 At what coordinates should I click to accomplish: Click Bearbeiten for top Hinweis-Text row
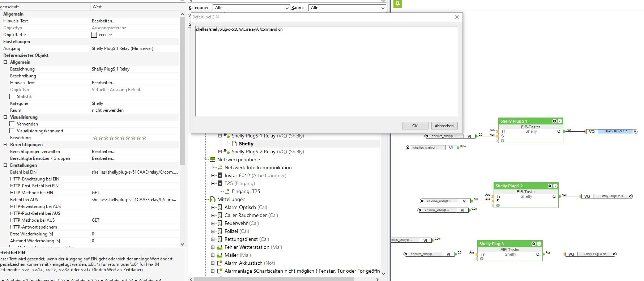[x=103, y=21]
